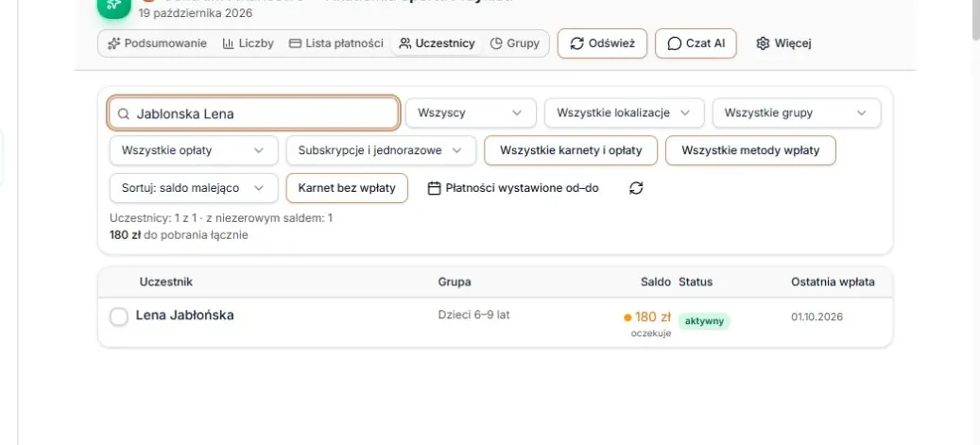This screenshot has width=980, height=445.
Task: Open the Podsumowanie tab
Action: click(x=157, y=43)
